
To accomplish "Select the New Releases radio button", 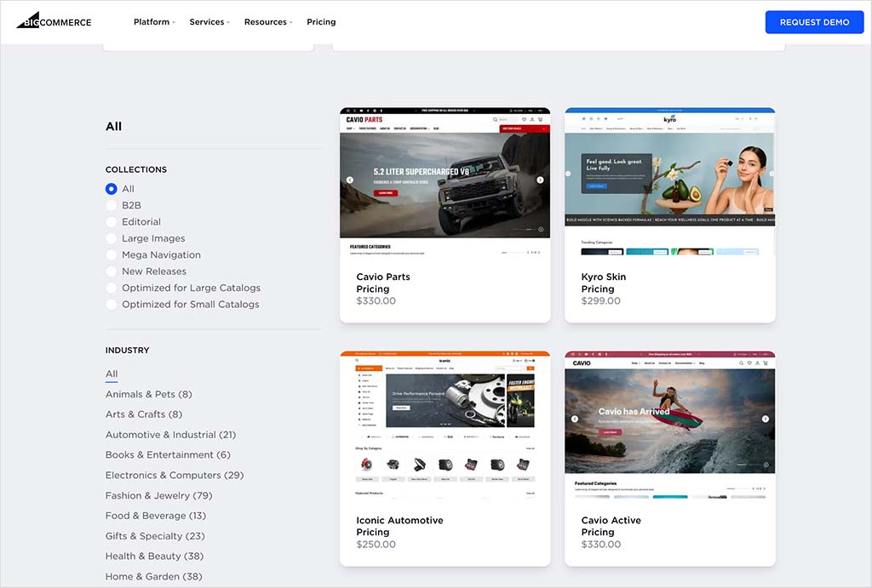I will (x=112, y=271).
